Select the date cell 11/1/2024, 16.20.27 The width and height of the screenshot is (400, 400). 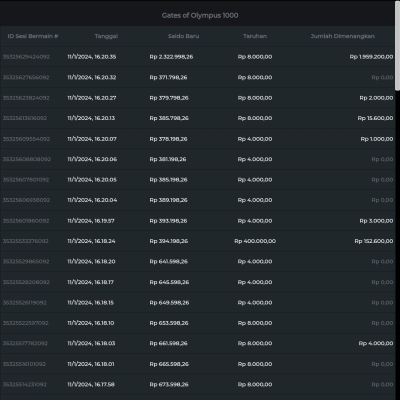92,98
